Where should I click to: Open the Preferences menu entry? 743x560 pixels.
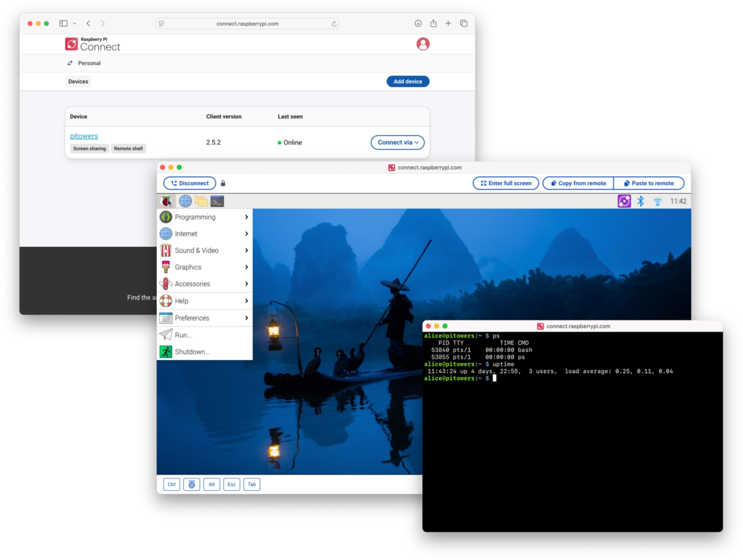click(x=205, y=318)
